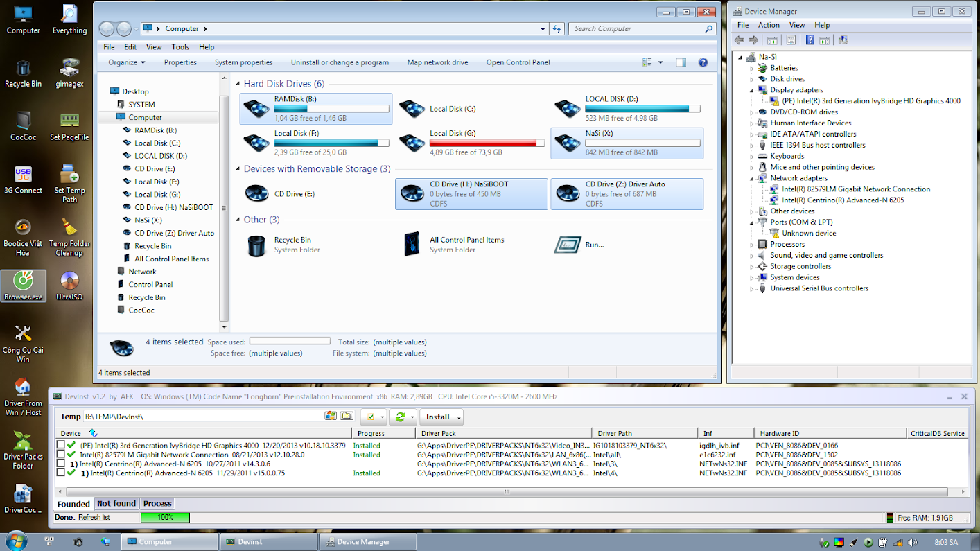The height and width of the screenshot is (551, 980).
Task: Click the green 100% progress bar
Action: (165, 518)
